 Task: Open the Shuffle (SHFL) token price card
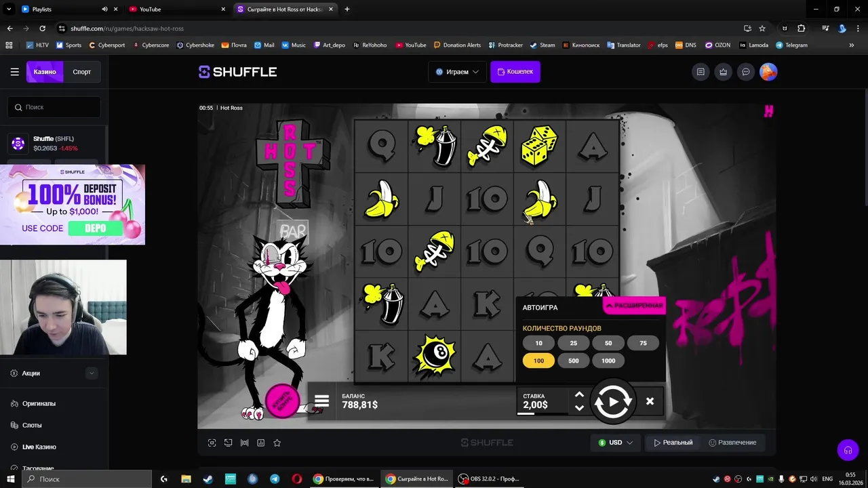click(x=53, y=143)
